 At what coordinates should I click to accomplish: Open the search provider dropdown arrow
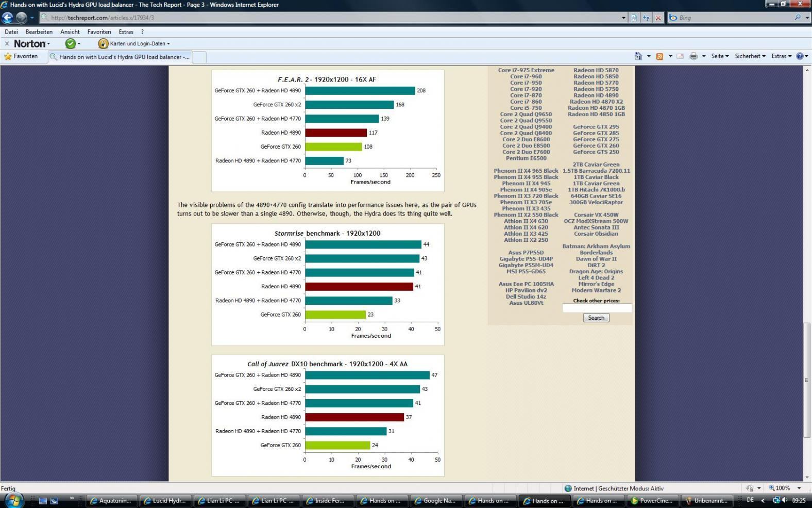pos(807,18)
